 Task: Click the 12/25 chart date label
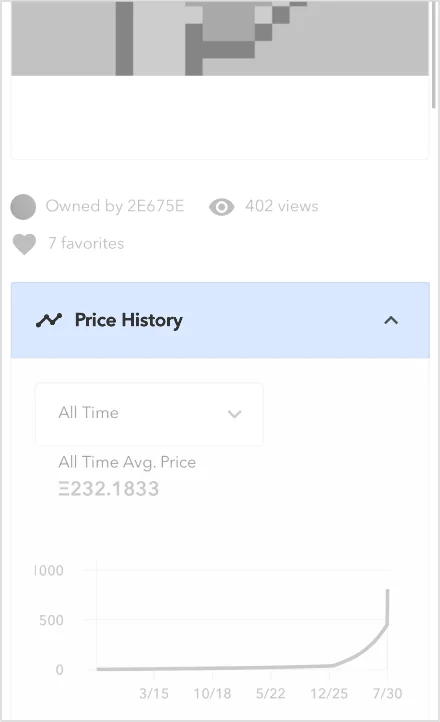(x=329, y=693)
